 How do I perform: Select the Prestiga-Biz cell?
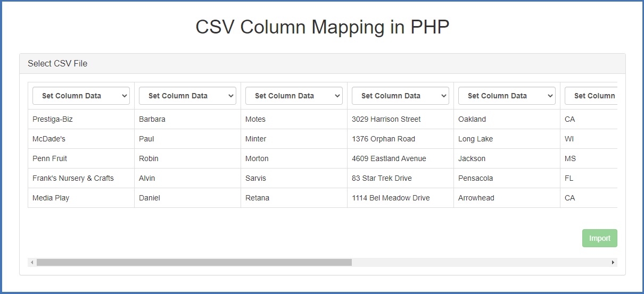[81, 119]
